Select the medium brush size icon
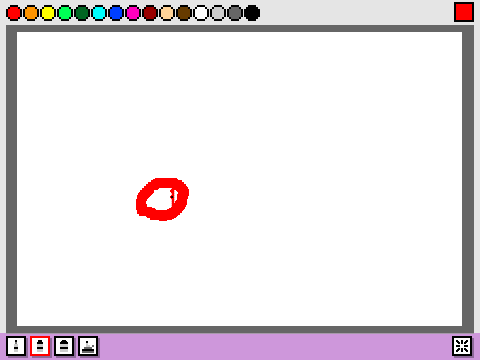480x360 pixels. click(40, 346)
